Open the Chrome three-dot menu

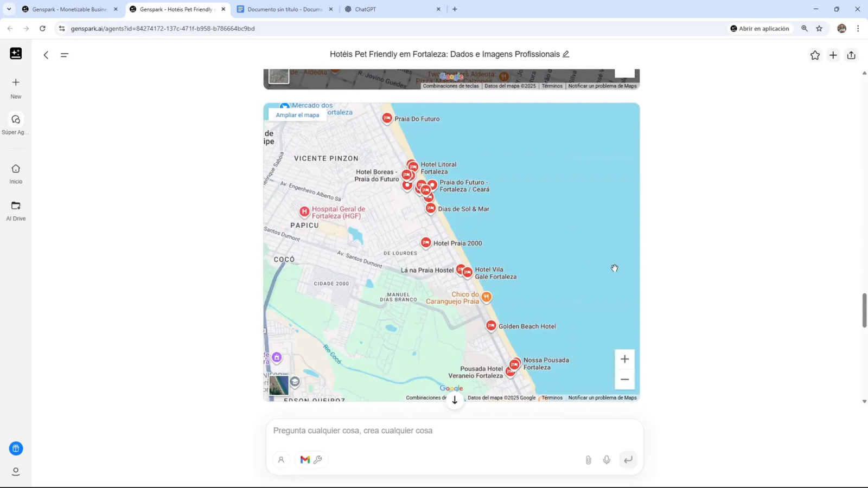(x=858, y=28)
